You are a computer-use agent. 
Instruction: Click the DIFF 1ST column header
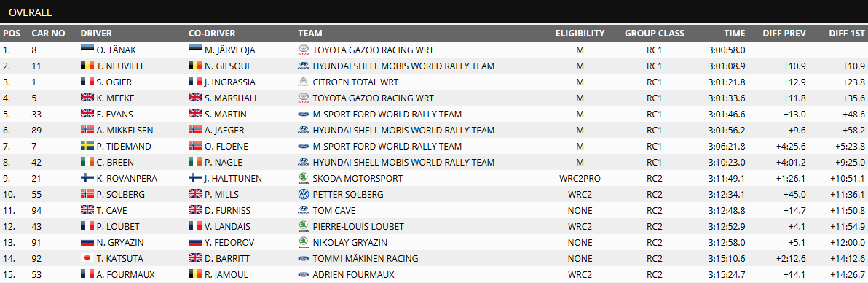pos(847,34)
